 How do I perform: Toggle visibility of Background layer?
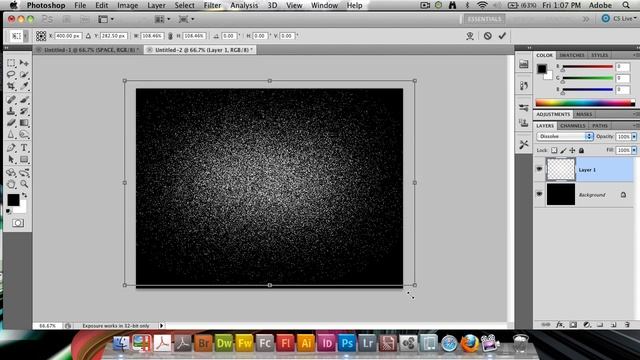click(x=539, y=194)
